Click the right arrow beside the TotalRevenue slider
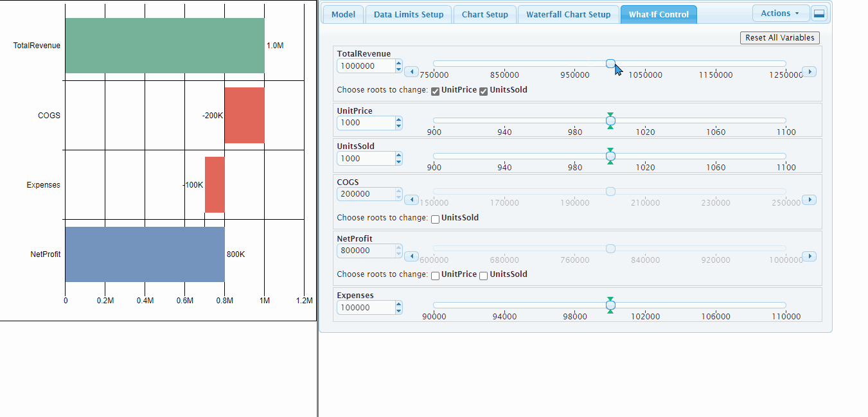The image size is (868, 417). pos(810,71)
